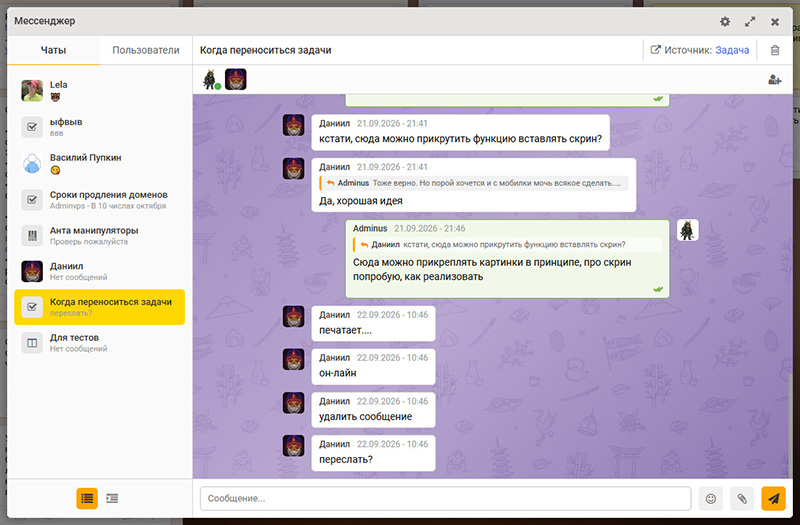Click the message about вставлять скрин
The width and height of the screenshot is (800, 525).
click(x=460, y=132)
